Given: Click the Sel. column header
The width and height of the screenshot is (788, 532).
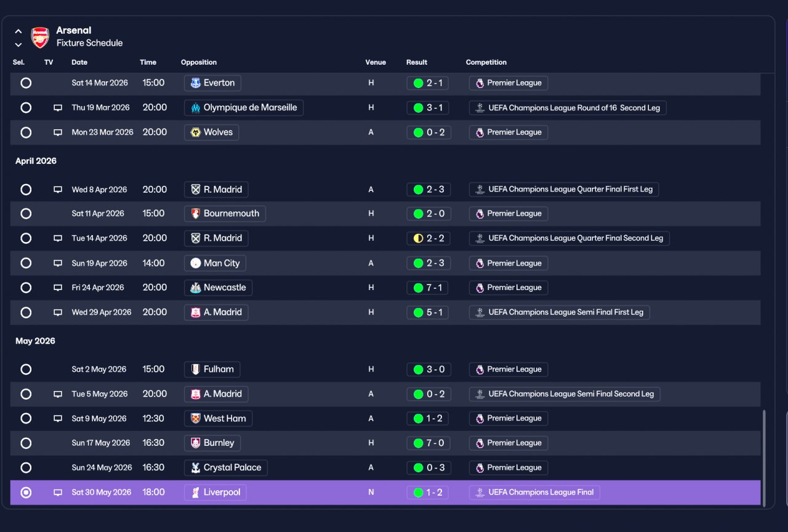Looking at the screenshot, I should 18,62.
